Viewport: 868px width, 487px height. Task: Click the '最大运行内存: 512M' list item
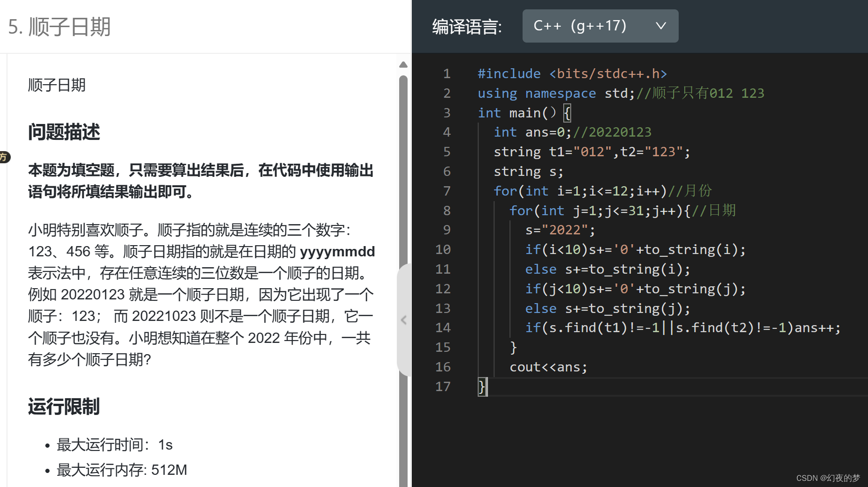click(x=122, y=470)
